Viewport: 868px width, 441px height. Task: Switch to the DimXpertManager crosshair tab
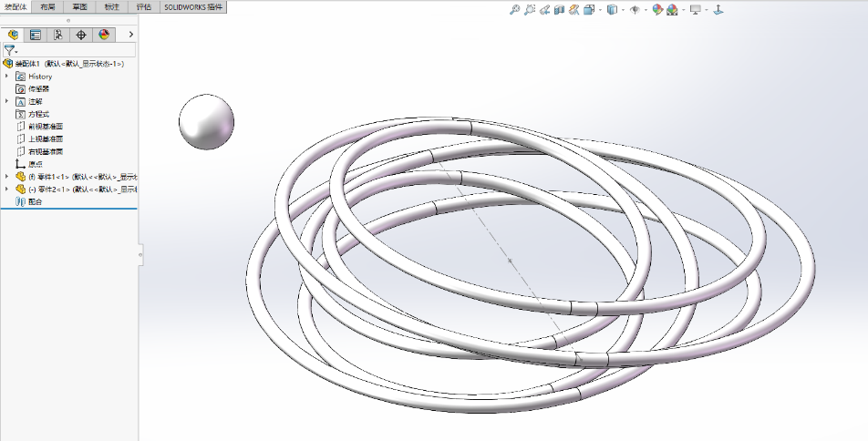coord(81,35)
